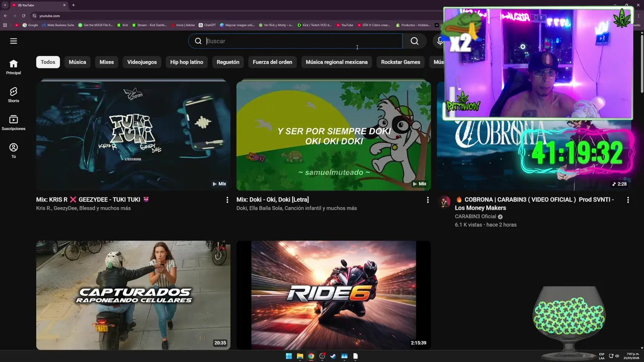Open Kick / Twitch VOD bookmark
Image resolution: width=644 pixels, height=362 pixels.
pos(314,25)
